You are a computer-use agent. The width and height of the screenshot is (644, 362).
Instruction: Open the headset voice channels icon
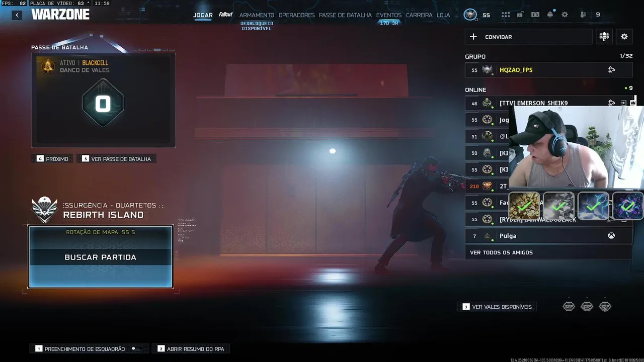535,15
